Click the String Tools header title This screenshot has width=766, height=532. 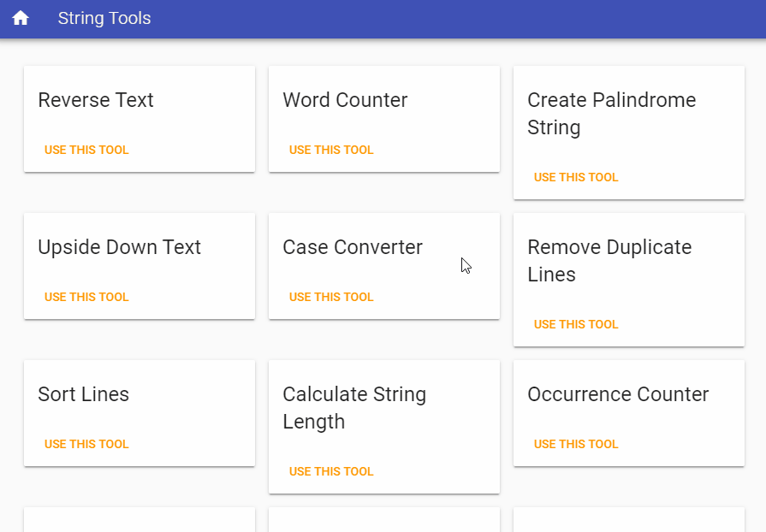pos(104,18)
